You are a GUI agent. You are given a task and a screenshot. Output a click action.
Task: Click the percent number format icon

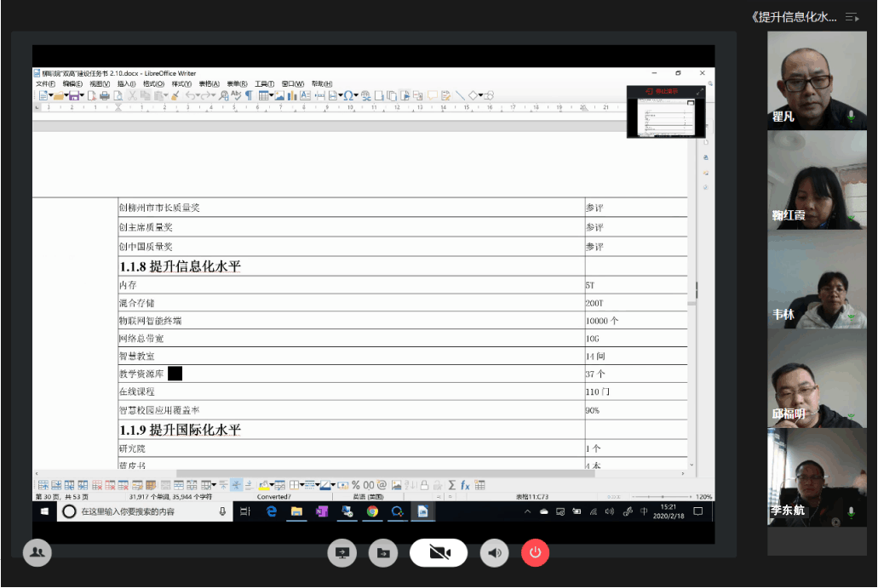click(356, 485)
